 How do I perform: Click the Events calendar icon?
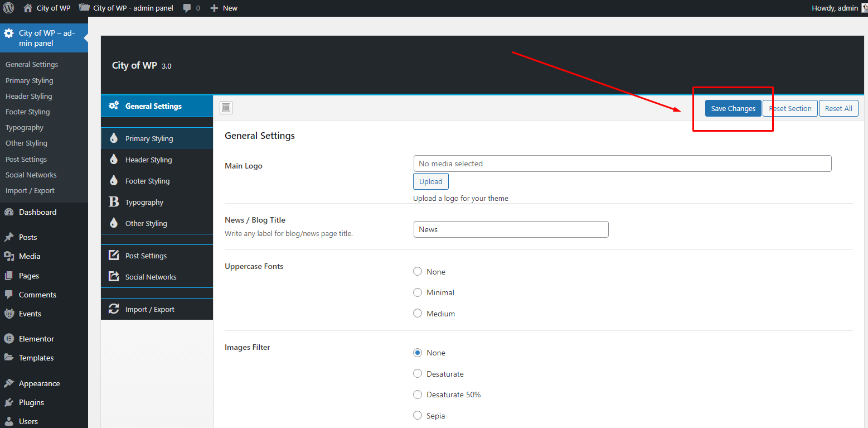(x=8, y=314)
